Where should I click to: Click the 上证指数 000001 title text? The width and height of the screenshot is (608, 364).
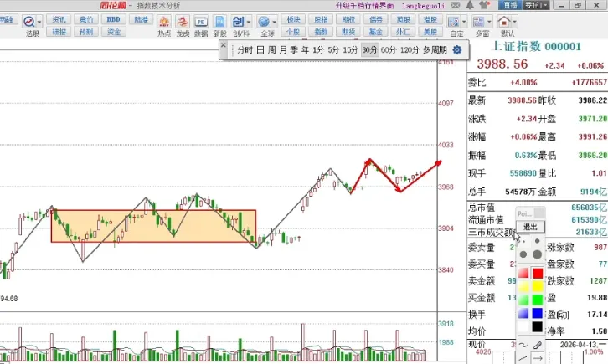coord(537,47)
